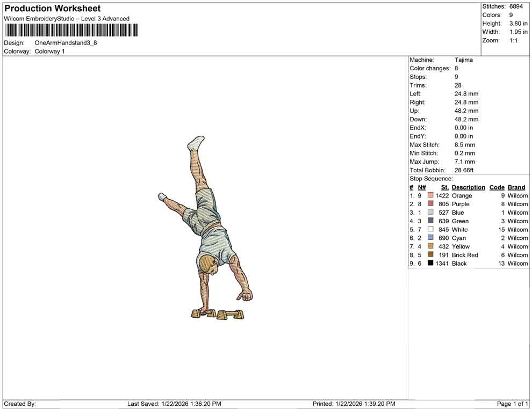Click the Brand column header
Viewport: 532px width, 409px height.
pyautogui.click(x=516, y=187)
